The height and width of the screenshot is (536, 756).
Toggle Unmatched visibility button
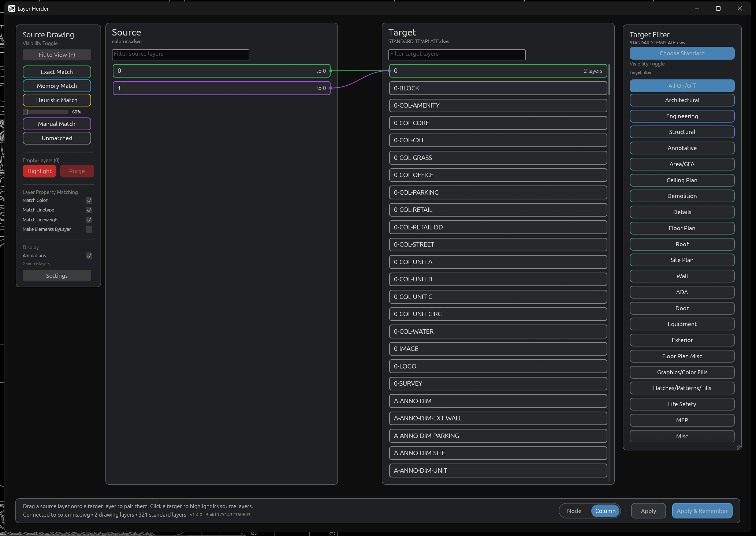[57, 138]
